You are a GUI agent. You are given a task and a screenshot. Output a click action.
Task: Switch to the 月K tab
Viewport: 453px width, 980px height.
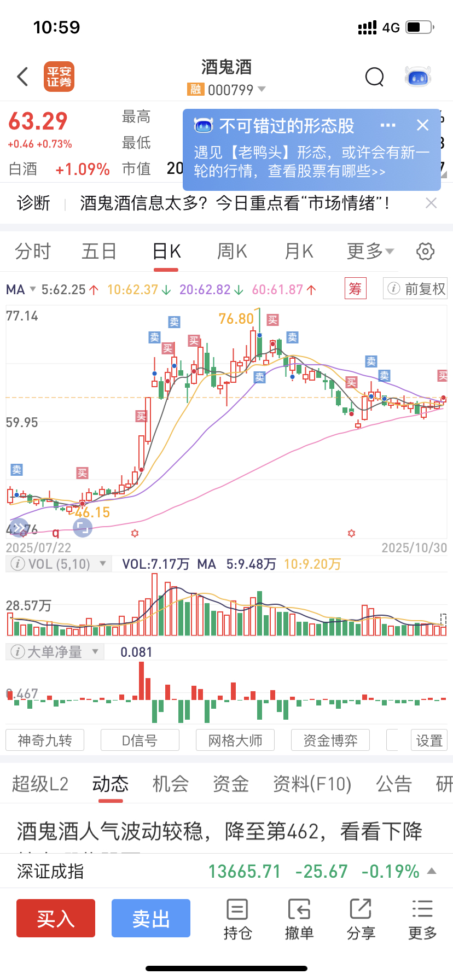point(299,251)
